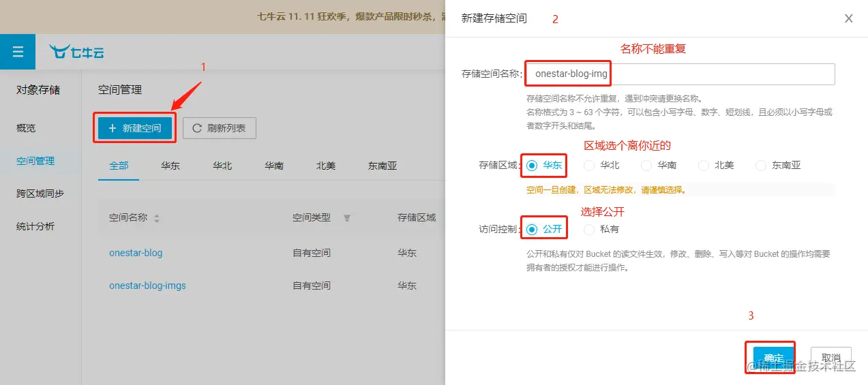Select the 华东 storage region radio
The image size is (868, 385).
tap(532, 165)
